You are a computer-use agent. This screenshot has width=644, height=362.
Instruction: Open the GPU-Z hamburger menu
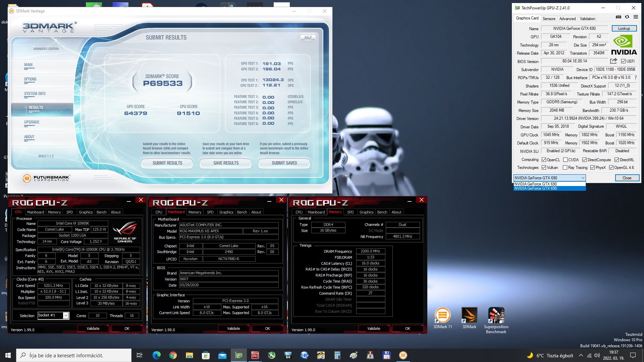pyautogui.click(x=636, y=17)
